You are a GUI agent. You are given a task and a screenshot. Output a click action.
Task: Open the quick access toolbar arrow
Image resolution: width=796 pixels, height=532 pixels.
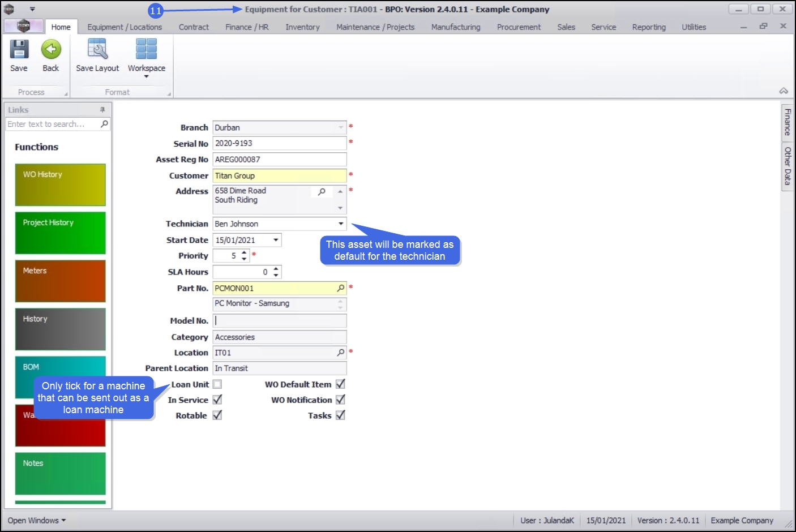32,9
